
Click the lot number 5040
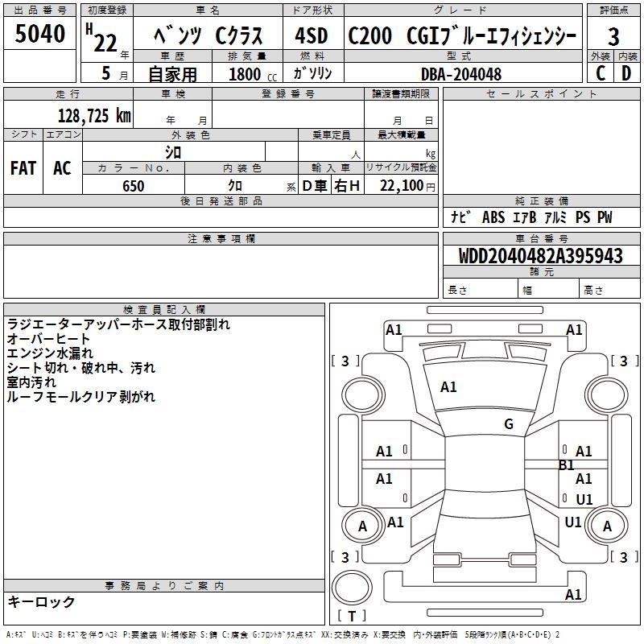(39, 33)
